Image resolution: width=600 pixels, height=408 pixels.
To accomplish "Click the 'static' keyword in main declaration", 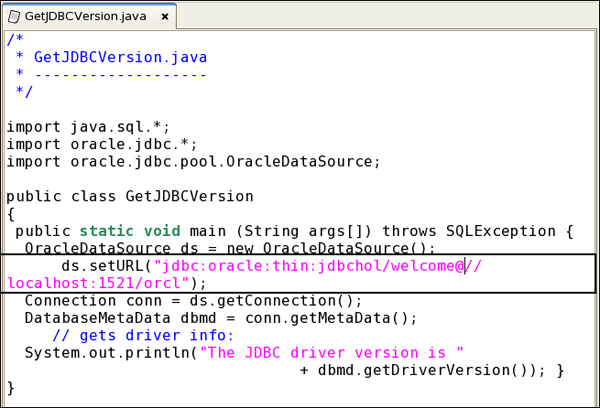I will [107, 231].
